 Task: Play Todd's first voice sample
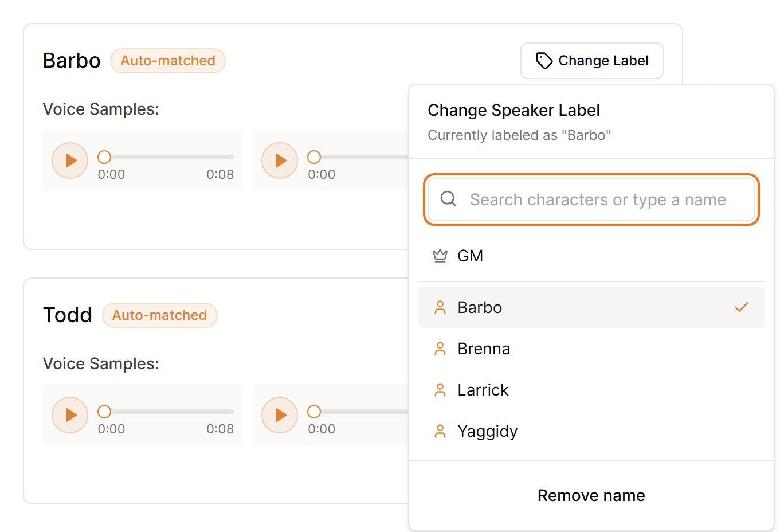[x=70, y=415]
